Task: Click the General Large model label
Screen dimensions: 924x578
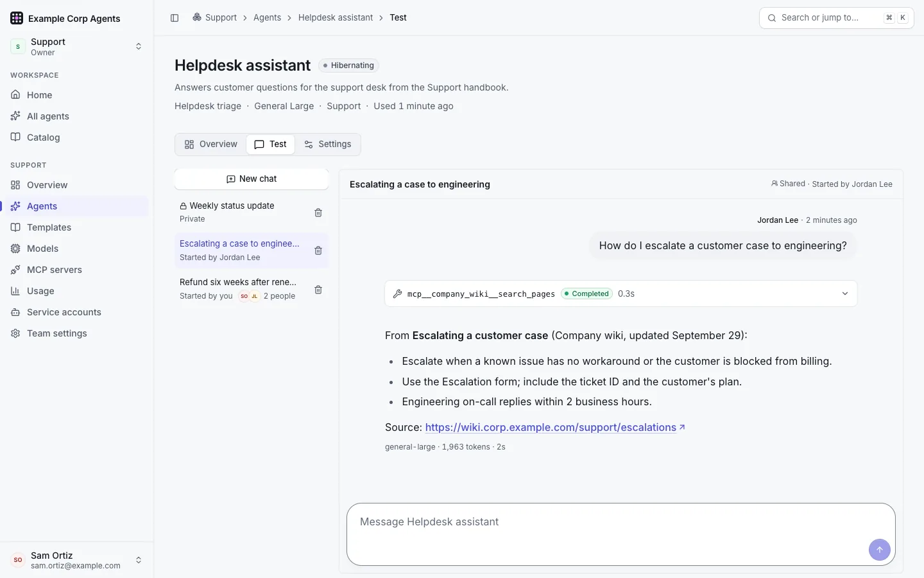Action: click(x=284, y=106)
